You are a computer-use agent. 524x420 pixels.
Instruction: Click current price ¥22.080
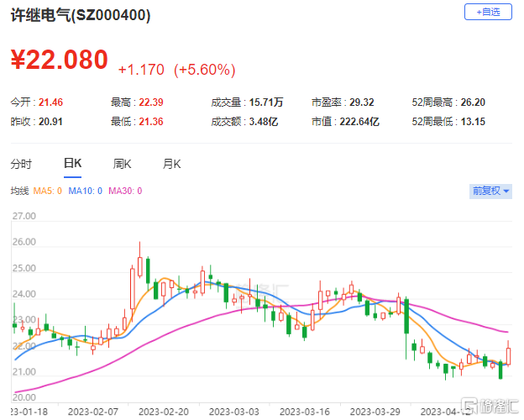coord(59,60)
